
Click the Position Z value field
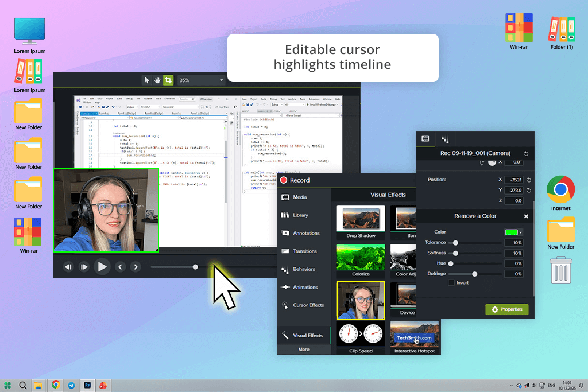(514, 201)
